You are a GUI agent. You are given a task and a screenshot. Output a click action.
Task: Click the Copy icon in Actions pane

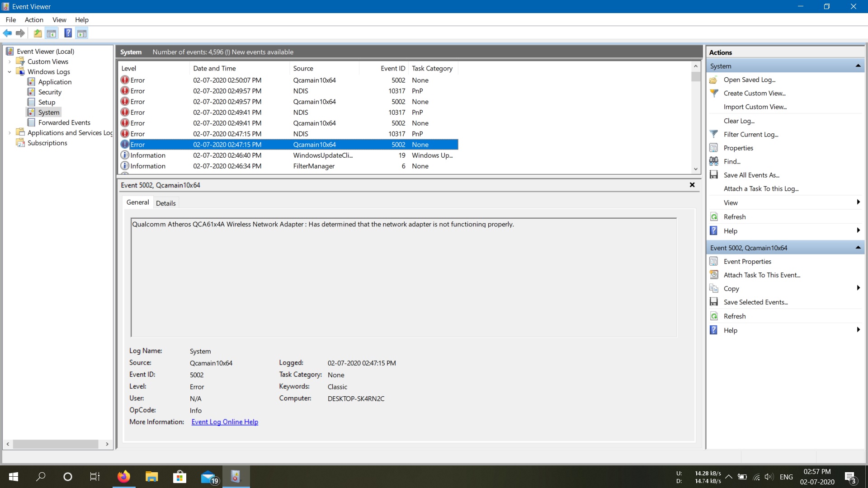point(714,288)
